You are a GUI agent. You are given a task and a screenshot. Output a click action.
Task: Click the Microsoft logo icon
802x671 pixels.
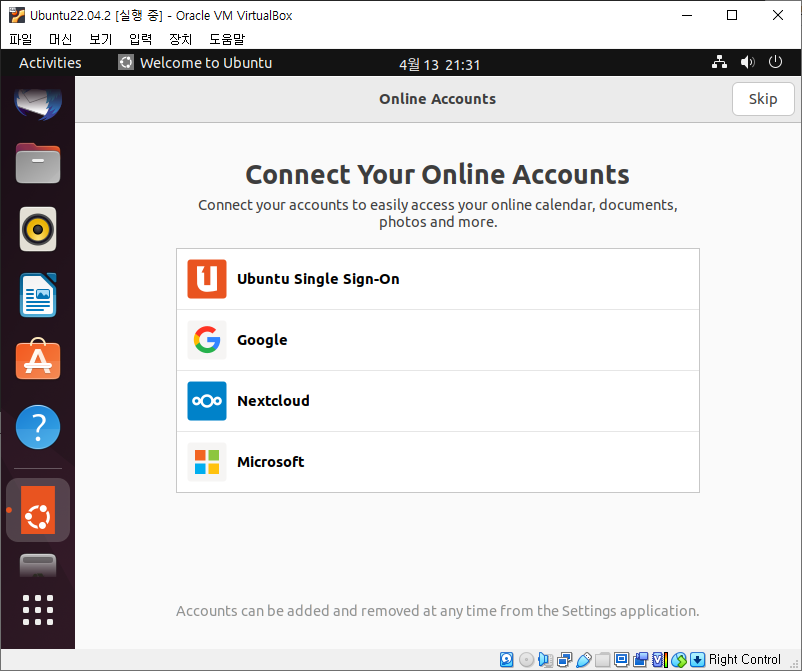tap(207, 462)
